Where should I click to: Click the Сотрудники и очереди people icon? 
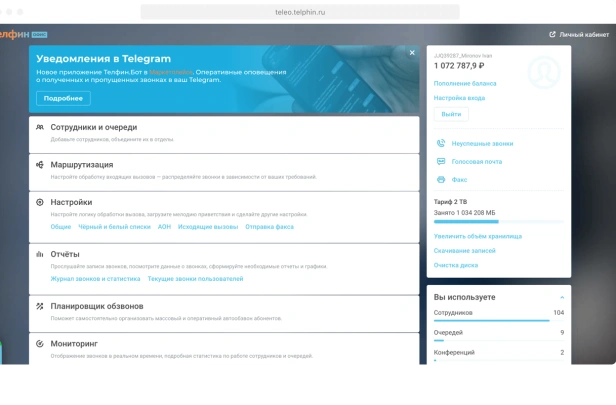pyautogui.click(x=40, y=127)
